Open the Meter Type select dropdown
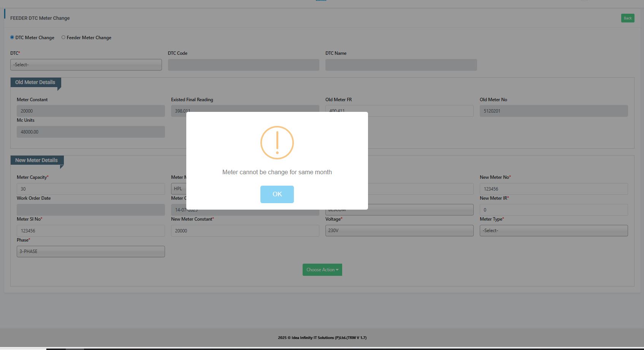Image resolution: width=644 pixels, height=350 pixels. [x=554, y=231]
